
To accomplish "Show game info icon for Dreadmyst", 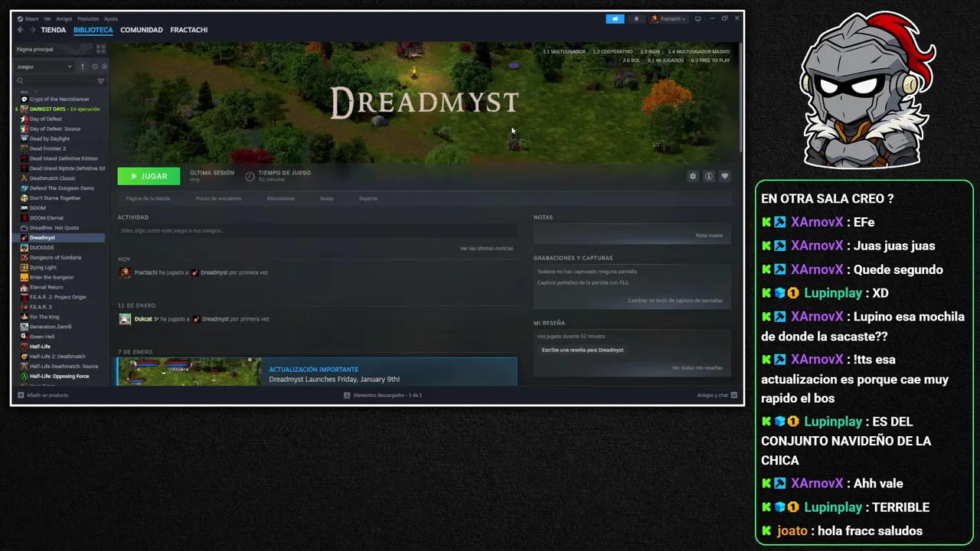I will coord(709,176).
